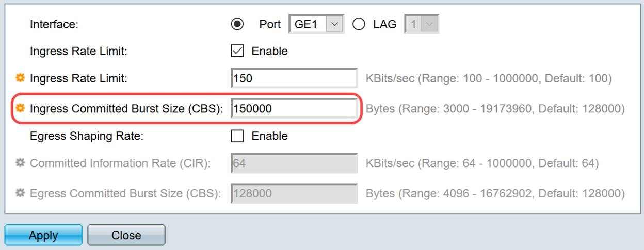This screenshot has height=250, width=644.
Task: Click the LAG label text
Action: click(384, 24)
